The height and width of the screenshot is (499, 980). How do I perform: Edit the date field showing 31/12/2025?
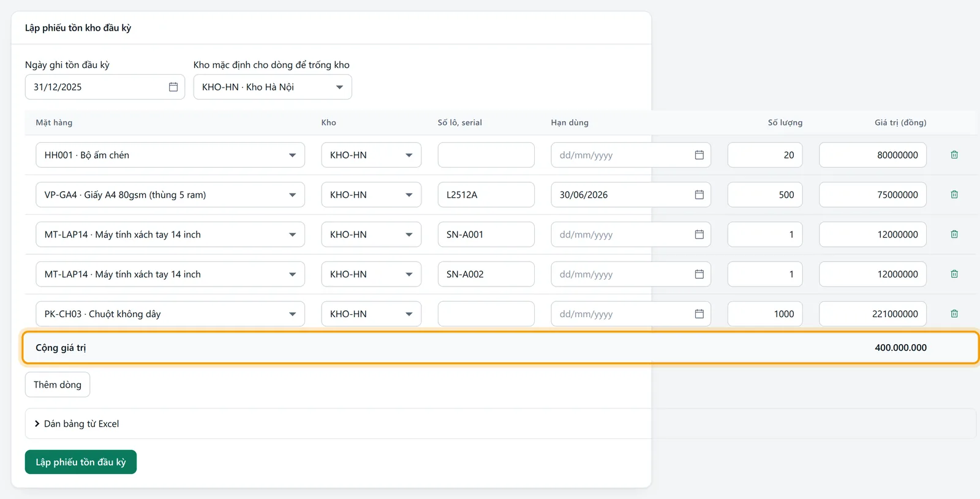105,87
